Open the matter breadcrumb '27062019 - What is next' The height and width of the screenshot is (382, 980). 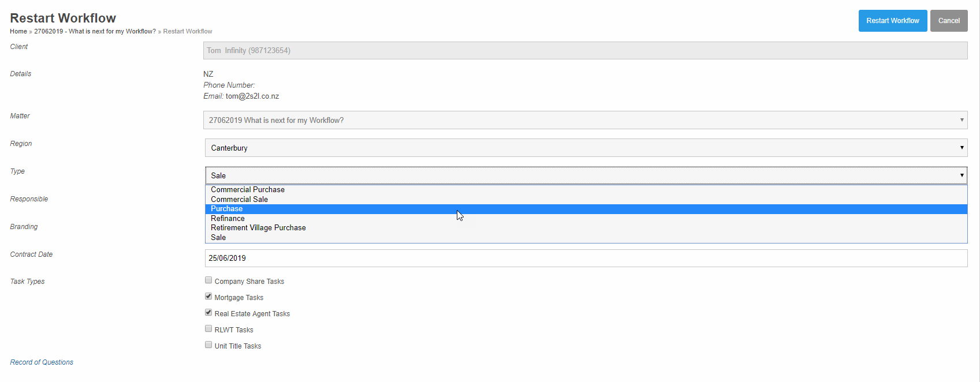pos(95,31)
